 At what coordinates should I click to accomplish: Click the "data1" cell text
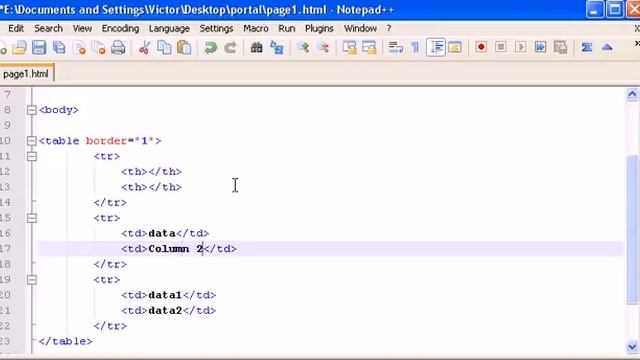165,295
